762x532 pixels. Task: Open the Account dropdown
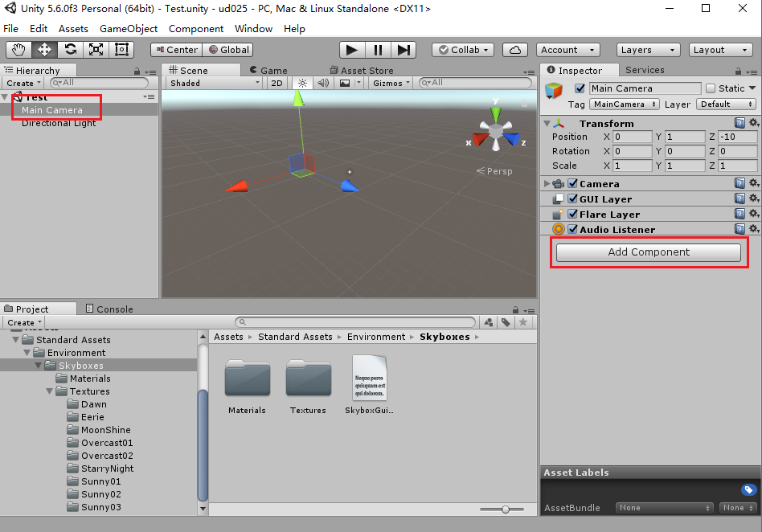[x=567, y=50]
